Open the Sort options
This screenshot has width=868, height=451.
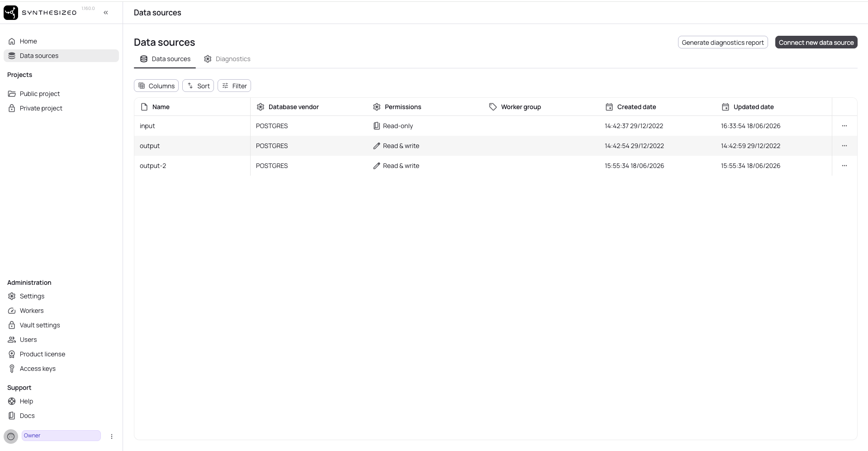[198, 86]
